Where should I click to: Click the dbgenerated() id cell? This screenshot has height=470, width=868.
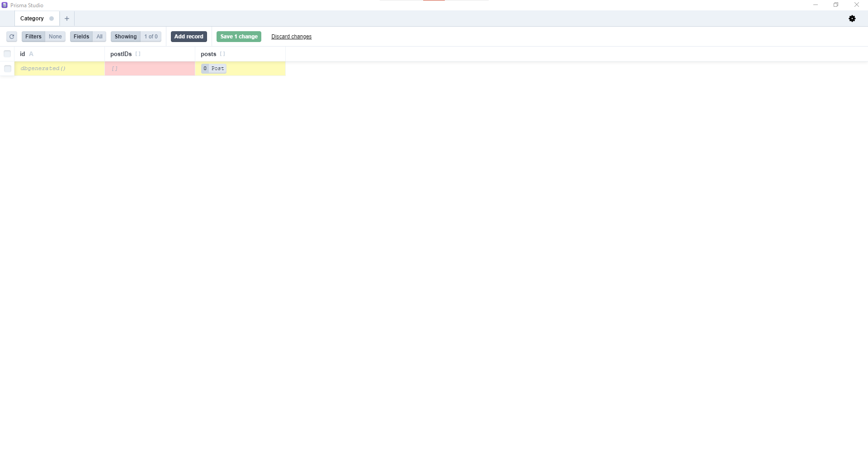pyautogui.click(x=42, y=69)
